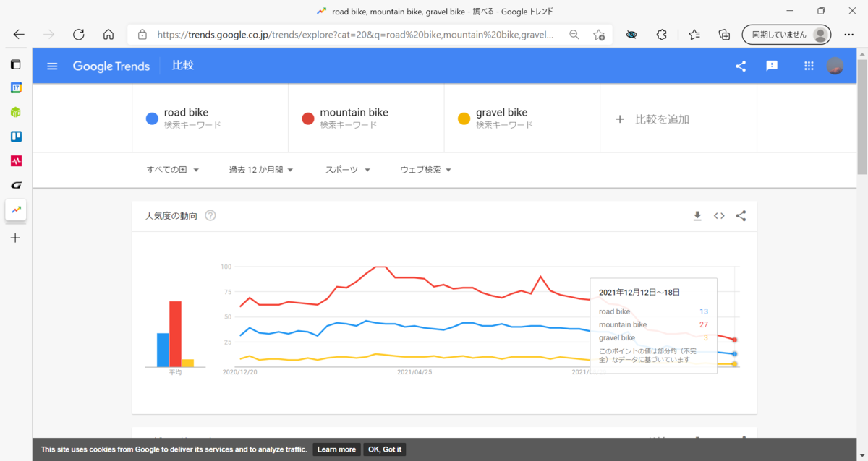Open the browser settings ellipsis menu
This screenshot has height=461, width=868.
tap(849, 34)
